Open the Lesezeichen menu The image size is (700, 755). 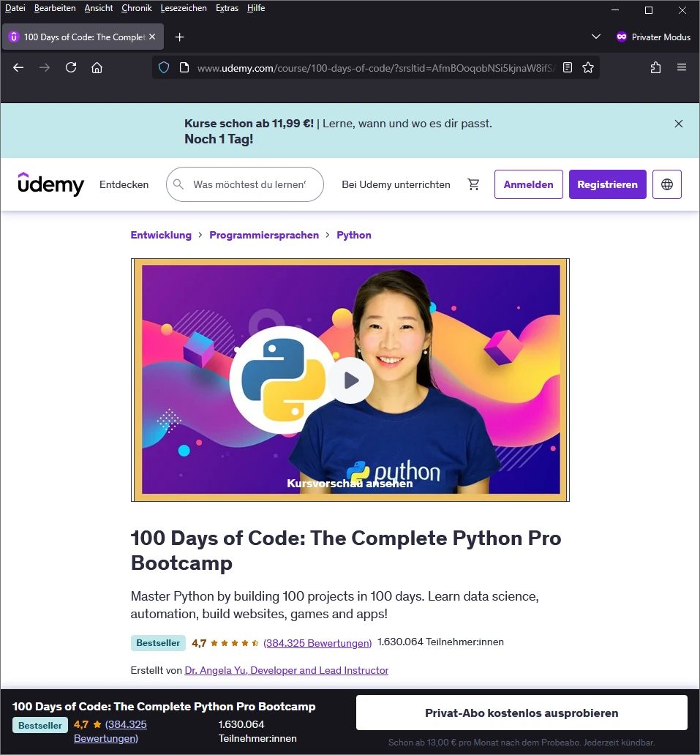pos(184,8)
